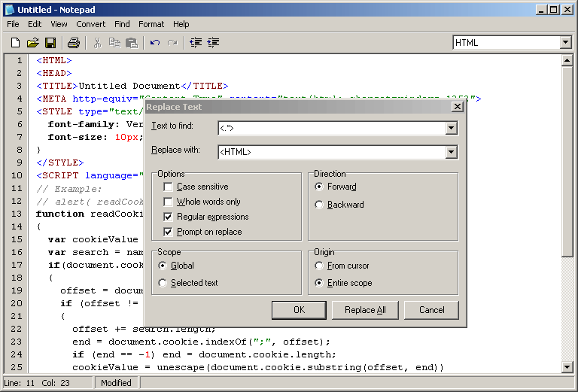
Task: Set origin to Entire scope
Action: (x=319, y=283)
